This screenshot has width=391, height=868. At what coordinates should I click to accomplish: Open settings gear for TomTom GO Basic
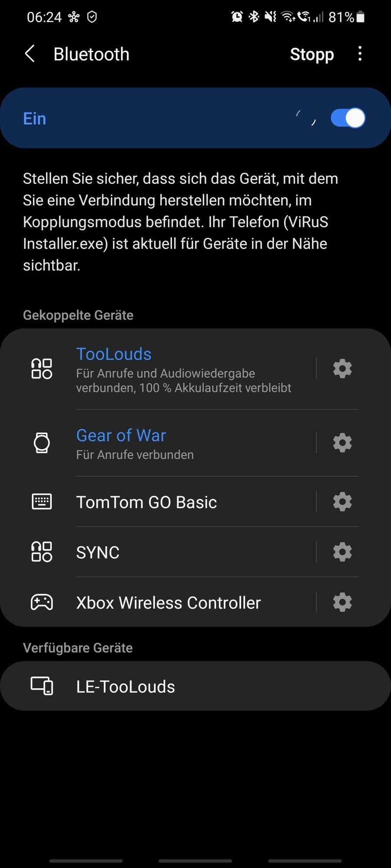coord(342,502)
